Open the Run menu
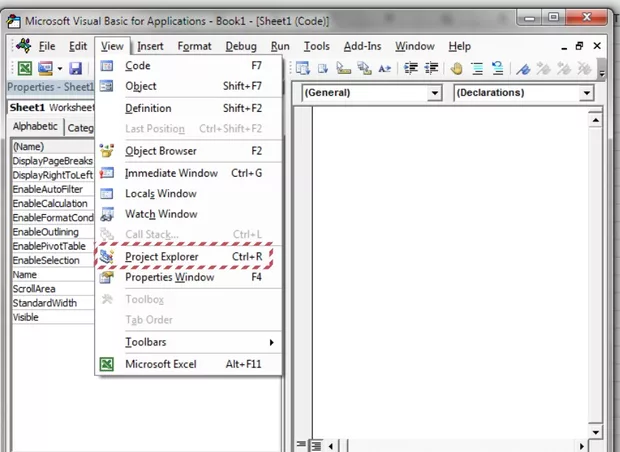 (280, 46)
